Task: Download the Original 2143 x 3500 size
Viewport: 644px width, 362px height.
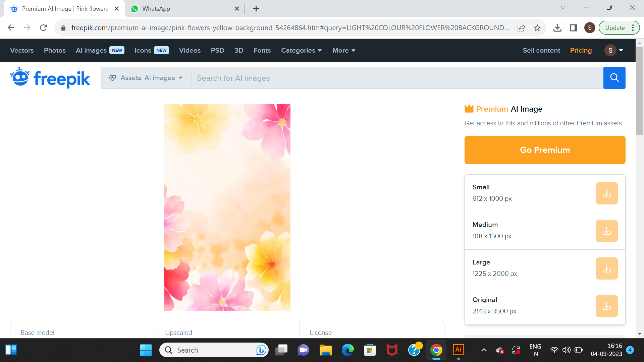Action: (606, 306)
